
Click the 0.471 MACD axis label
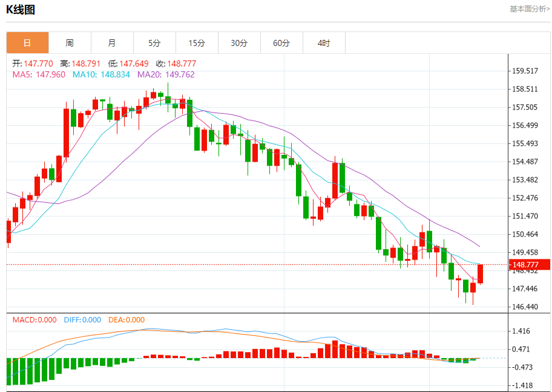[x=521, y=349]
